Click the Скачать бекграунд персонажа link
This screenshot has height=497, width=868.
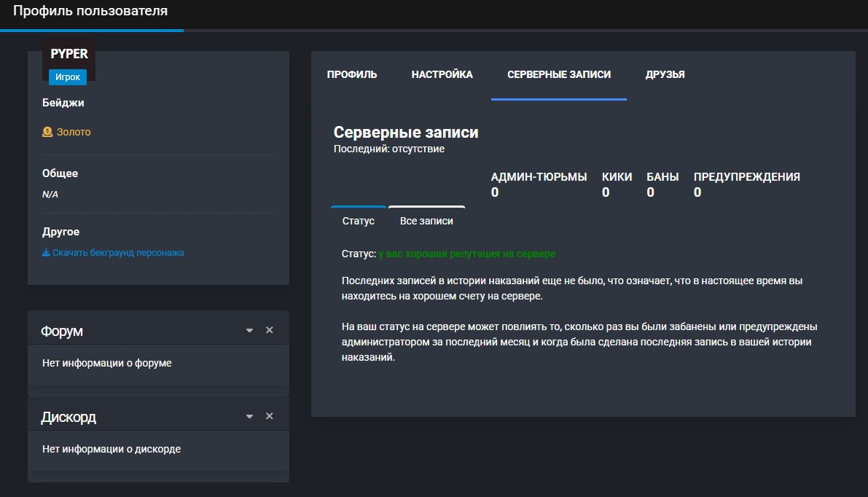click(x=118, y=252)
